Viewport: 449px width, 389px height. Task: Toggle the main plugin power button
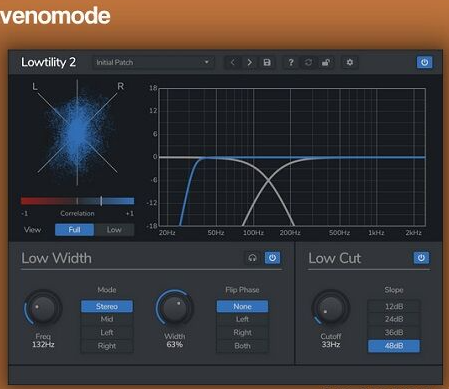tap(424, 62)
